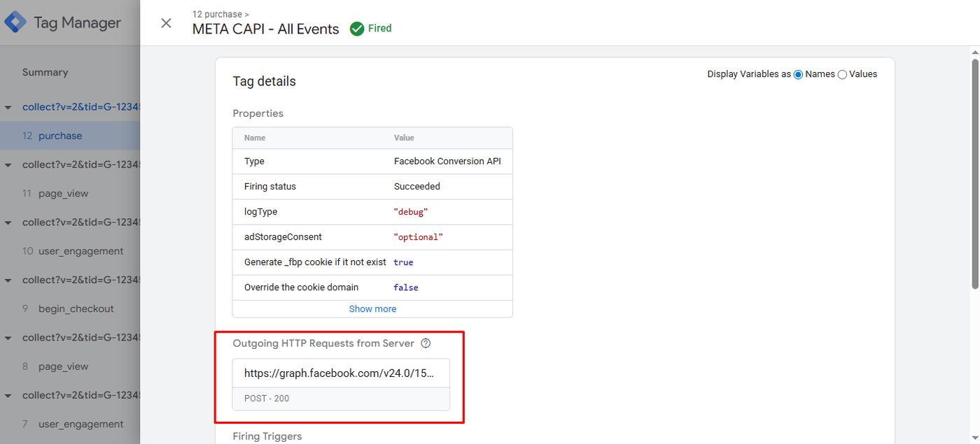Screen dimensions: 980x444
Task: Open the Summary item in sidebar
Action: (x=45, y=72)
